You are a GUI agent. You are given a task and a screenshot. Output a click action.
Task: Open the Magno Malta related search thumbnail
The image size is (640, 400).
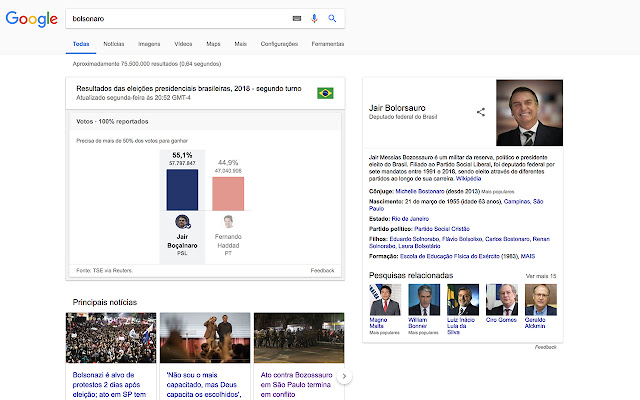pos(384,300)
